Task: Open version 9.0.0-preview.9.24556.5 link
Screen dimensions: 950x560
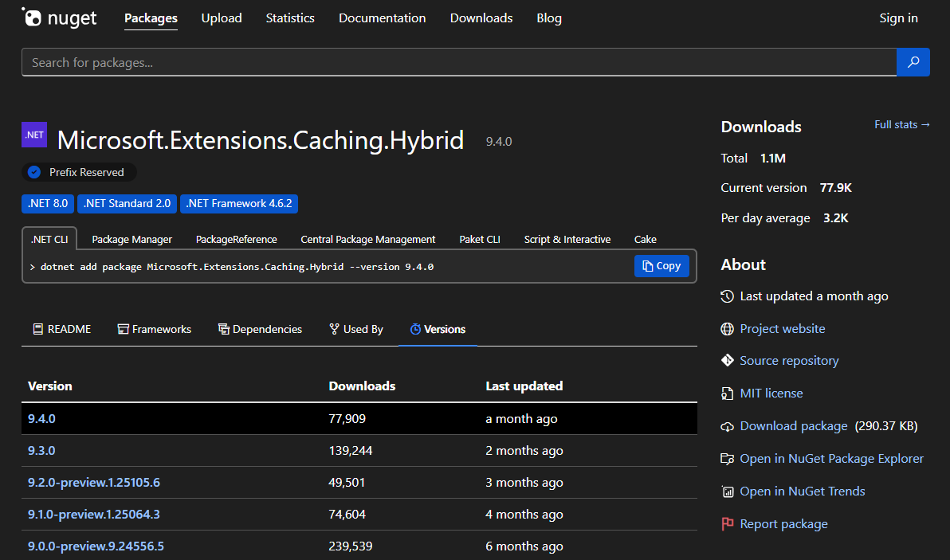Action: click(x=96, y=546)
